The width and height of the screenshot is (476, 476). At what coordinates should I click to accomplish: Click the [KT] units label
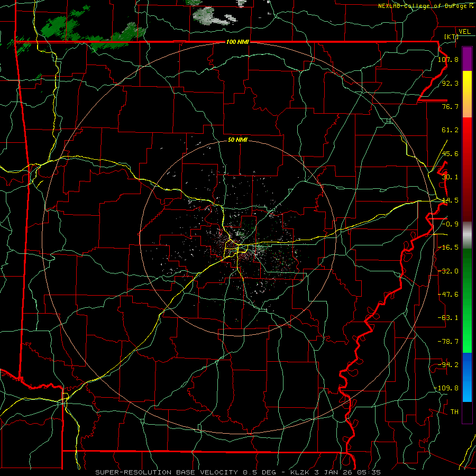pos(451,36)
